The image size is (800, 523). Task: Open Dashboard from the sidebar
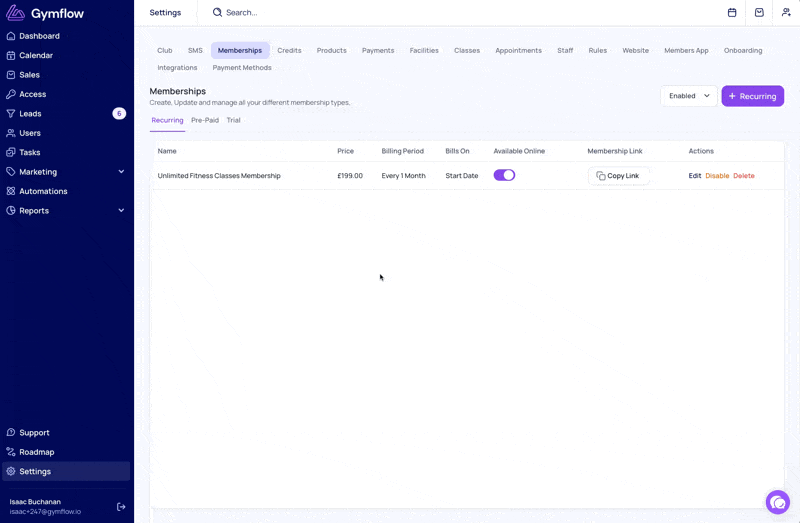coord(39,36)
